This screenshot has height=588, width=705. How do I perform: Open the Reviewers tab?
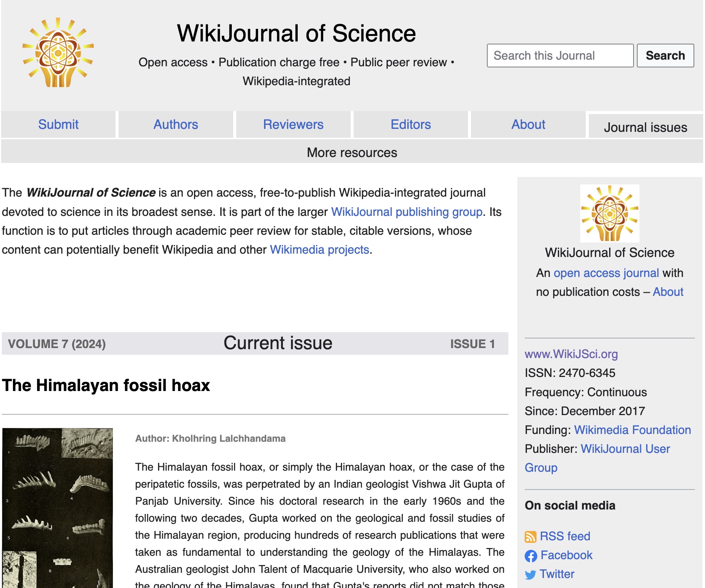tap(293, 124)
